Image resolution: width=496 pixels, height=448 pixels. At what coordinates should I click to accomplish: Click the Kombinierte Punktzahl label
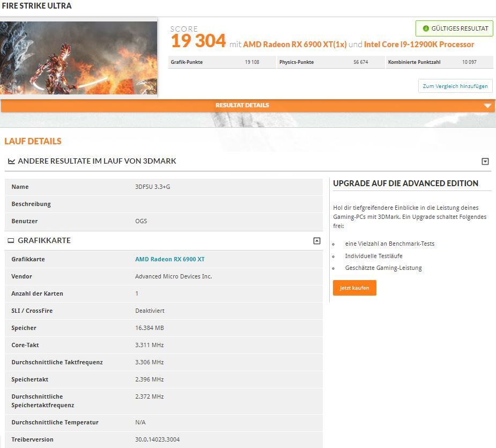click(x=414, y=62)
